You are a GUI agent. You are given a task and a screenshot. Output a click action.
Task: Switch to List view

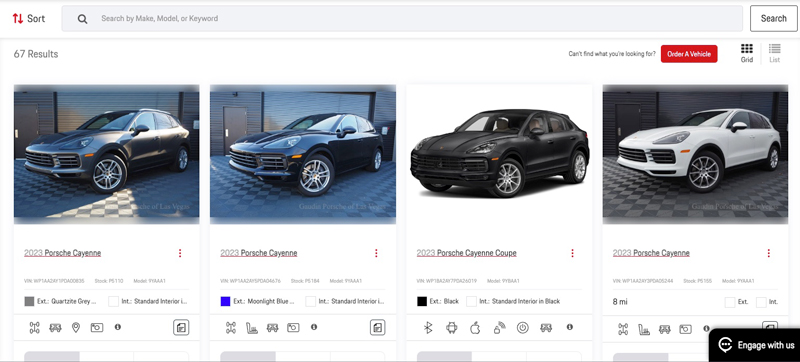click(x=774, y=53)
